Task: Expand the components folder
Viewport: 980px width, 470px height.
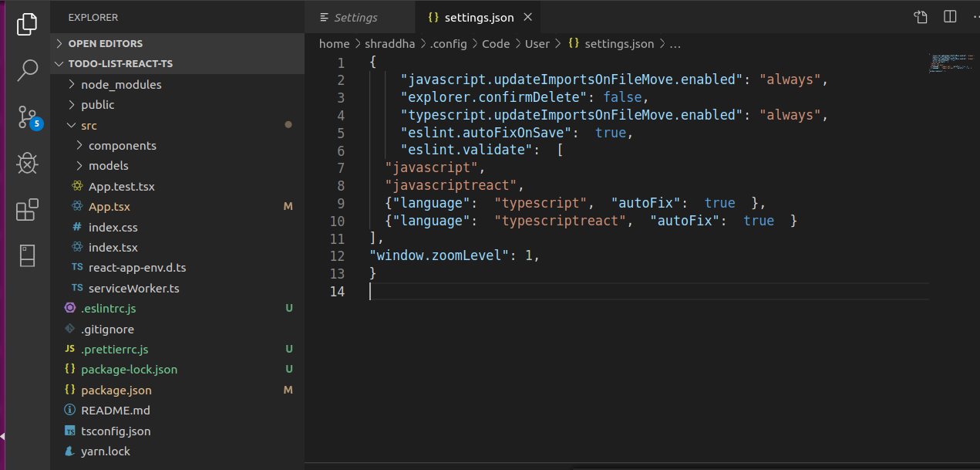Action: 121,145
